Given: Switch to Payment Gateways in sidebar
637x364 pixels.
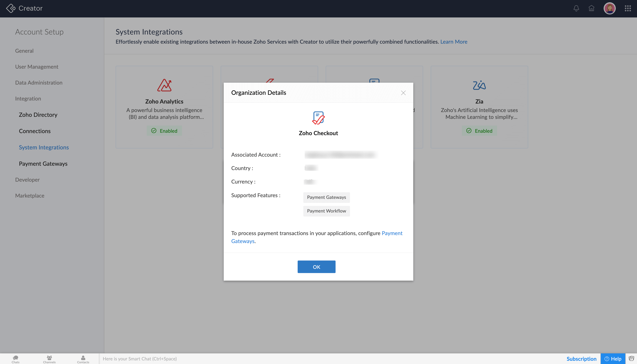Looking at the screenshot, I should (43, 163).
